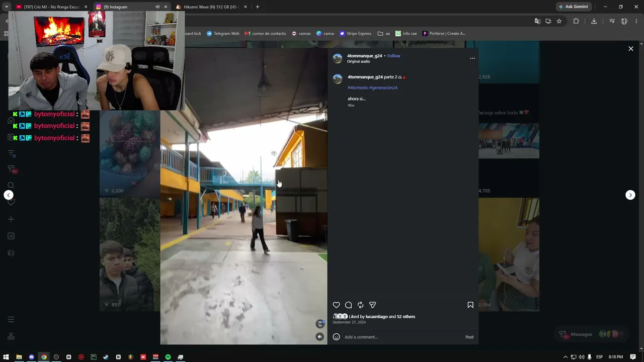Open the #generación24 hashtag
Viewport: 644px width, 362px height.
(383, 87)
